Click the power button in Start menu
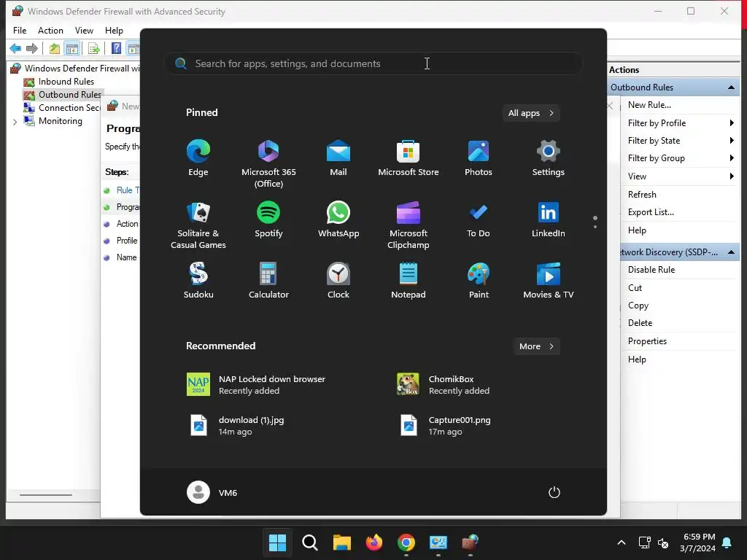The height and width of the screenshot is (560, 747). pos(554,492)
